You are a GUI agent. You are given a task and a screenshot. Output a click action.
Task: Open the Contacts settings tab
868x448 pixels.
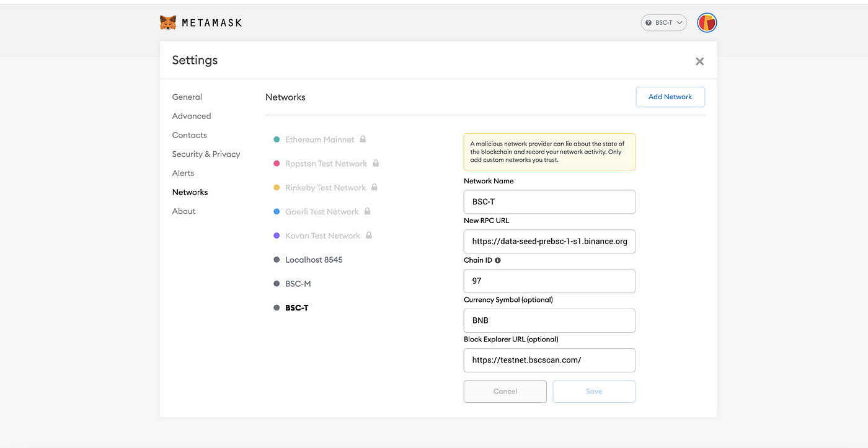[x=190, y=135]
